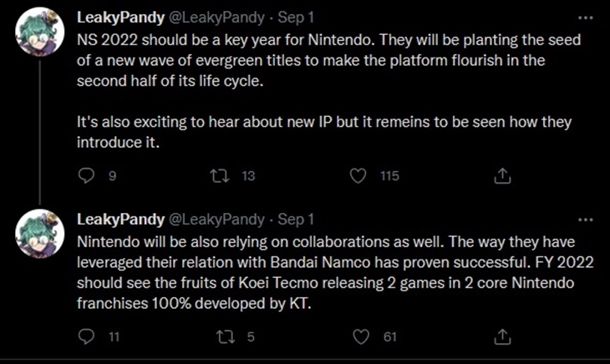Viewport: 610px width, 364px height.
Task: Open LeakyPandy display name on second tweet
Action: tap(120, 220)
